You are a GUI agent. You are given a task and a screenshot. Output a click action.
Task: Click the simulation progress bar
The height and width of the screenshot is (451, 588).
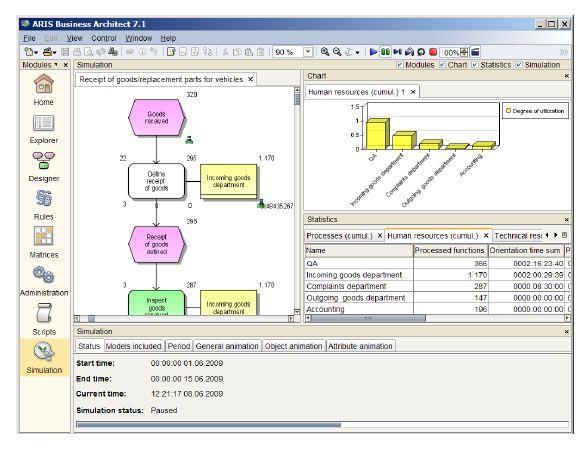(322, 425)
